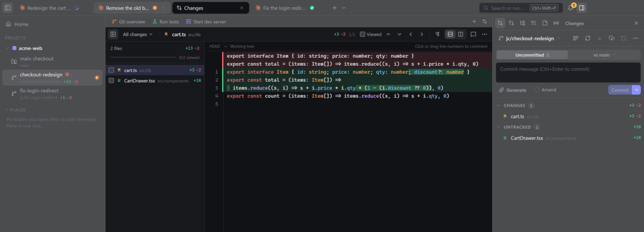Click the Git overview action
Viewport: 644px width, 232px height.
(x=128, y=22)
